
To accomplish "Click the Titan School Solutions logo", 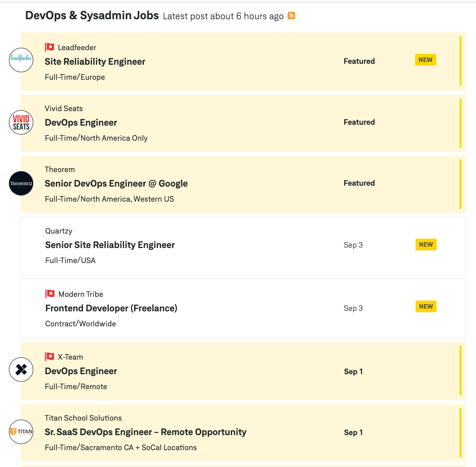I will point(21,432).
